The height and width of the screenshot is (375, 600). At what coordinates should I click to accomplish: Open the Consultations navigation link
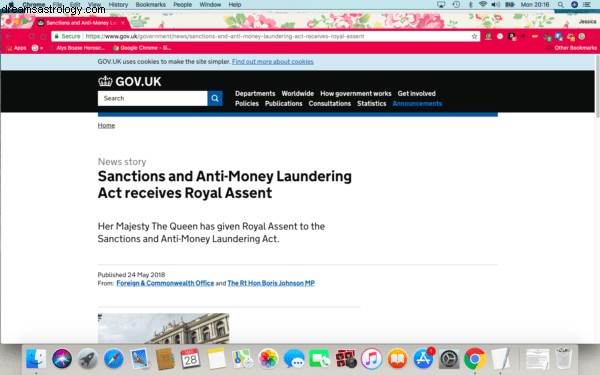click(x=330, y=103)
